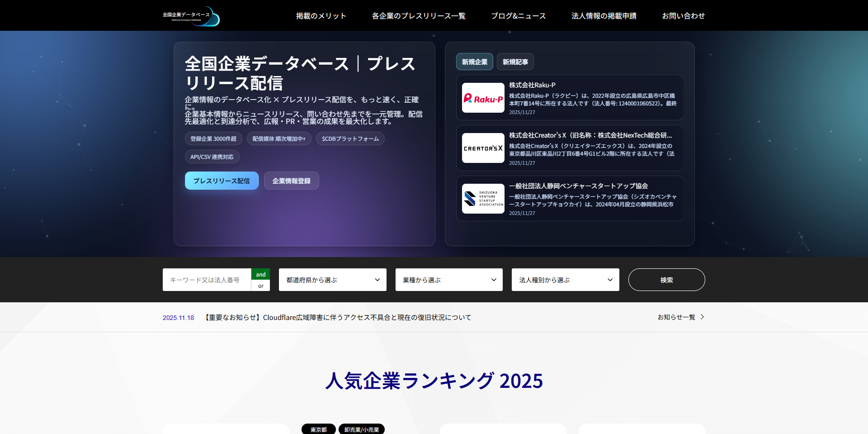Select the "or" search operator

(x=260, y=286)
